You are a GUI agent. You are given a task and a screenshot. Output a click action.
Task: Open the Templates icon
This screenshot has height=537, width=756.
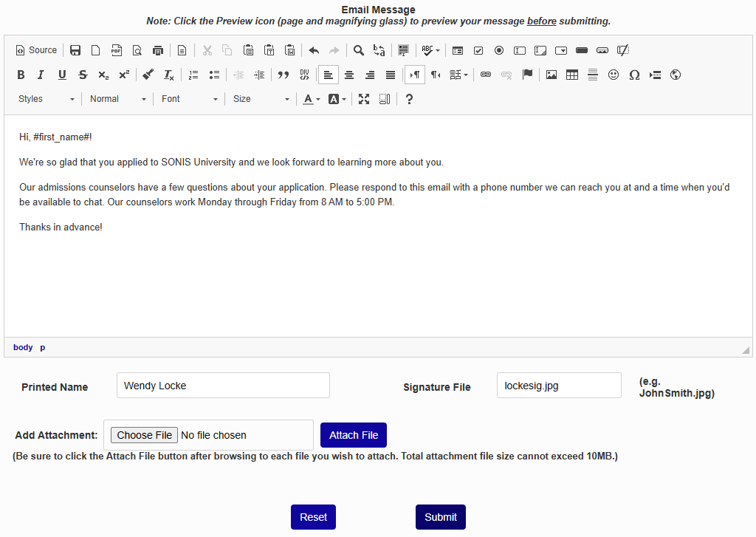[x=182, y=50]
